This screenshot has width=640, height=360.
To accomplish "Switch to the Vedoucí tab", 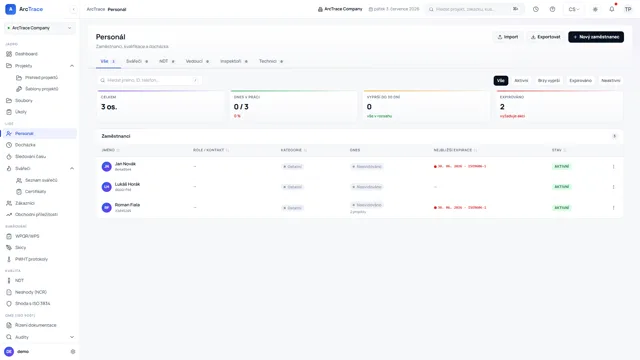I will 197,61.
